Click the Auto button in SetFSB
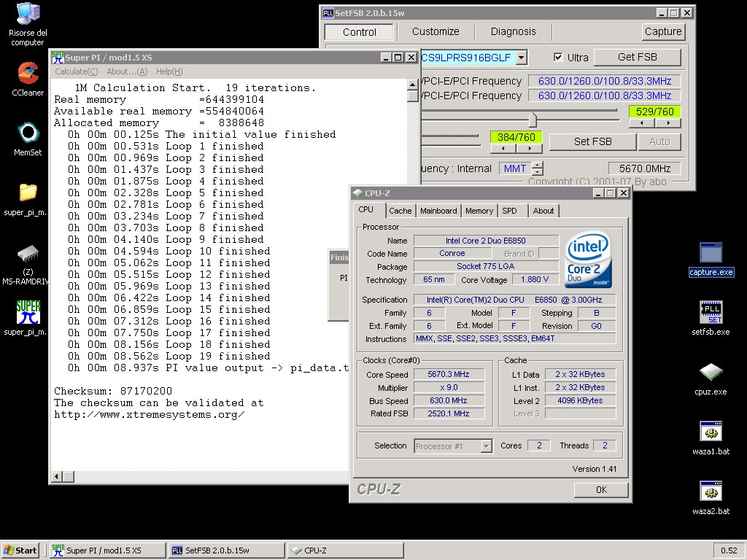747x560 pixels. [x=659, y=141]
